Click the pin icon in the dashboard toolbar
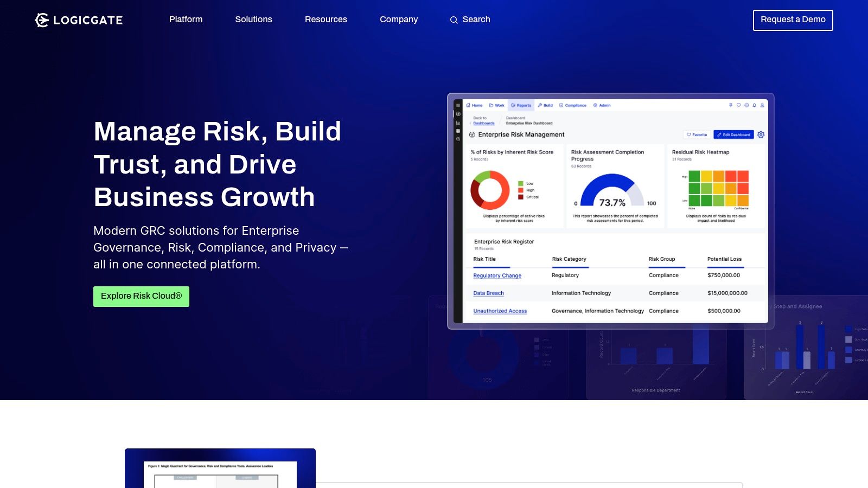Screen dimensions: 868x488 731,105
